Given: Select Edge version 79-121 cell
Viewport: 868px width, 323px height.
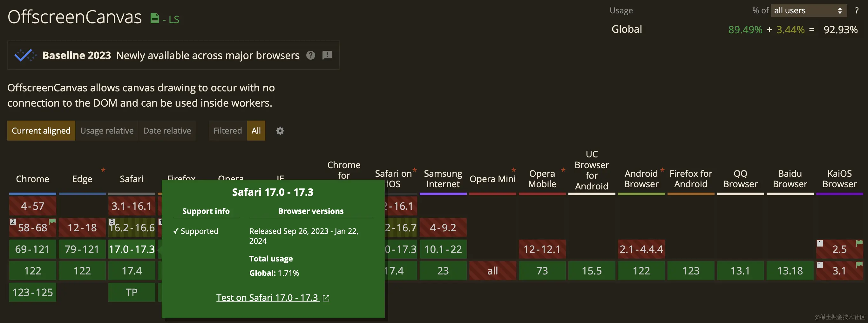Looking at the screenshot, I should click(82, 249).
